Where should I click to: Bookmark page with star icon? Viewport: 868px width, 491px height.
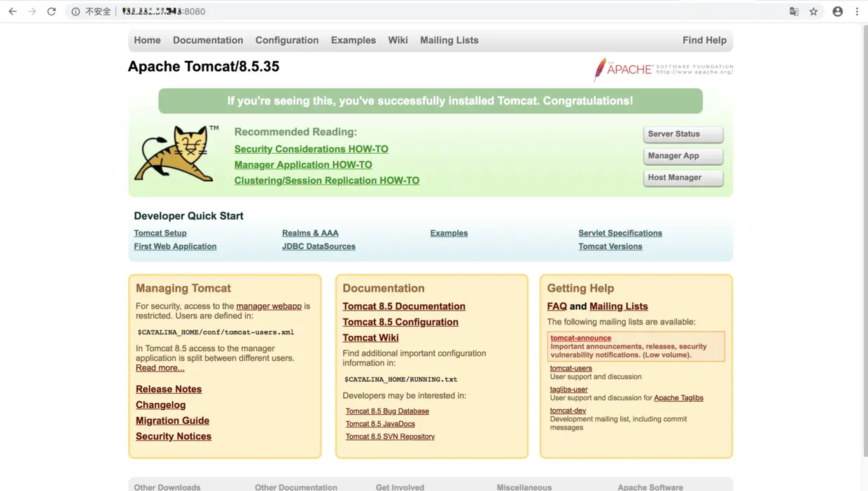tap(813, 11)
